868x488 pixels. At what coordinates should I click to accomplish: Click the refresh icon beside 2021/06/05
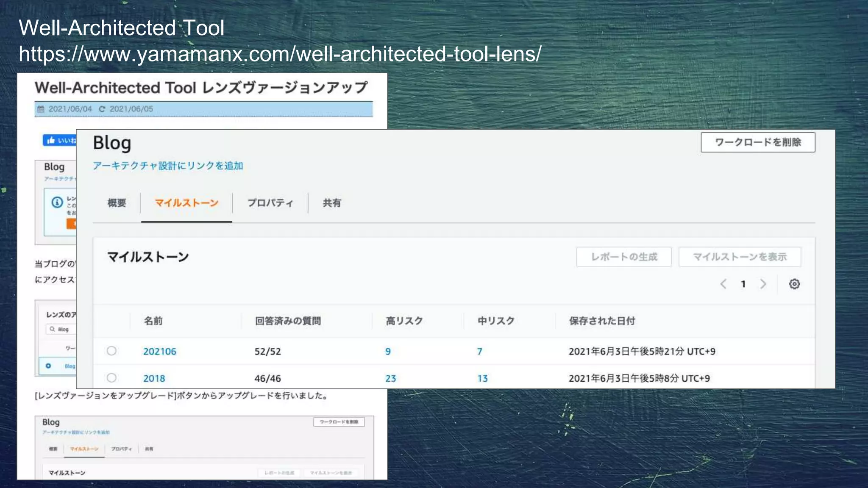click(x=102, y=109)
